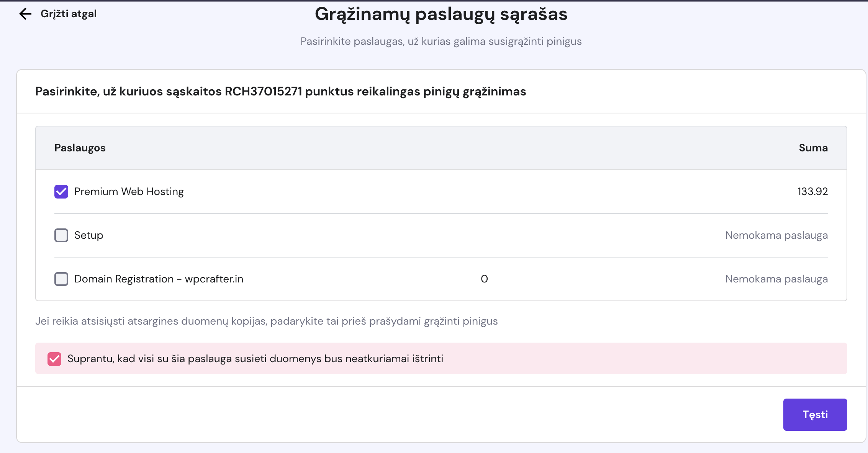Screen dimensions: 868x453
Task: Click the 'Suma' column header
Action: point(813,148)
